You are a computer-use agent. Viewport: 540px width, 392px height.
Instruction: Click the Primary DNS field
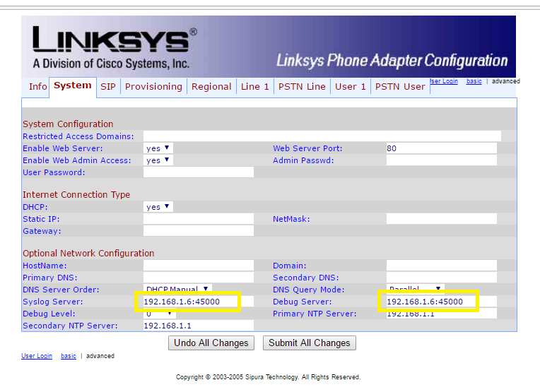199,278
